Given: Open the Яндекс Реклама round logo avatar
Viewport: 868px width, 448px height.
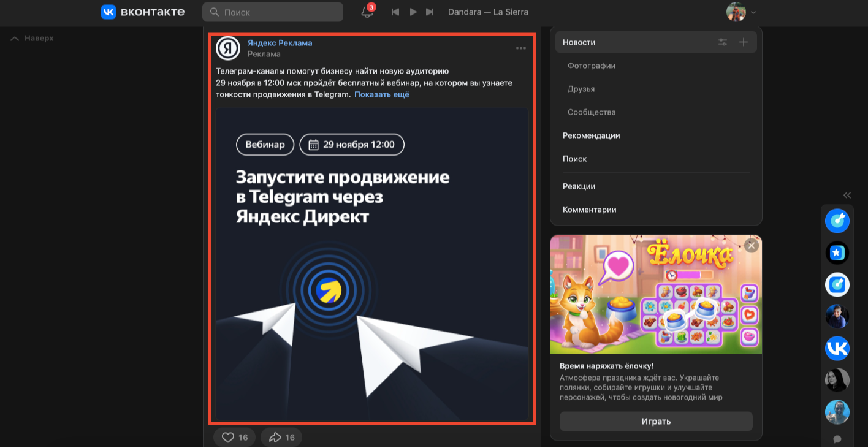Looking at the screenshot, I should tap(228, 48).
